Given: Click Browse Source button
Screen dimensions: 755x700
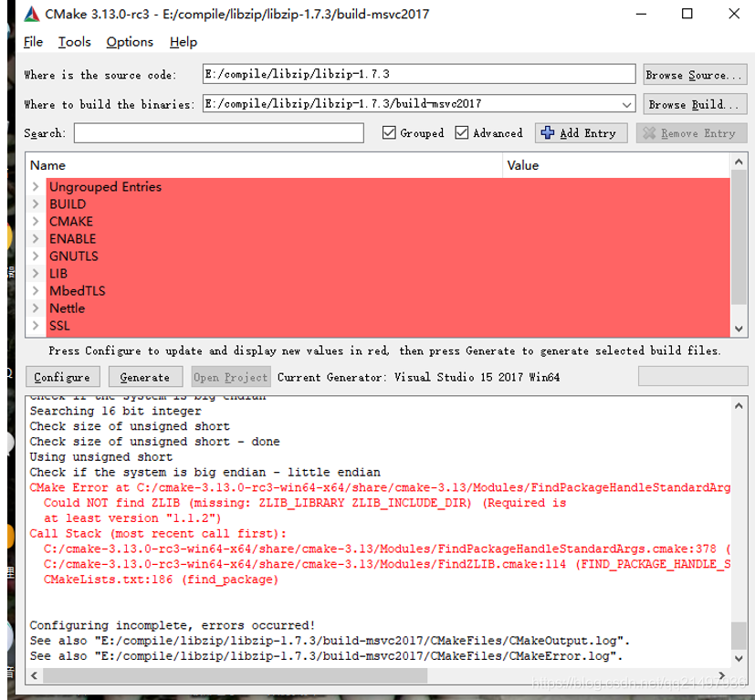Looking at the screenshot, I should tap(695, 75).
